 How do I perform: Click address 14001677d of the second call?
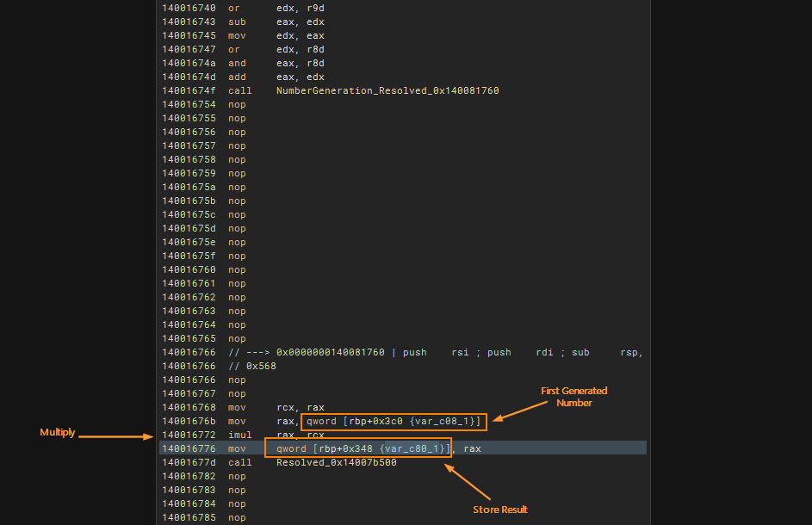pos(189,462)
